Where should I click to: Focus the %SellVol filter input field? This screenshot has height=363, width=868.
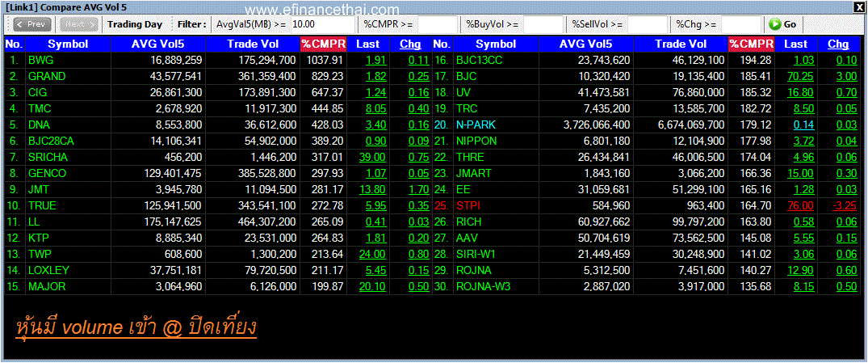pos(647,24)
